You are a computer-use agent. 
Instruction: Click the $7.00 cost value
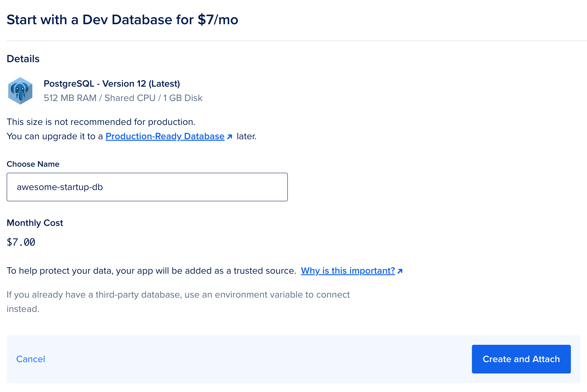(21, 242)
